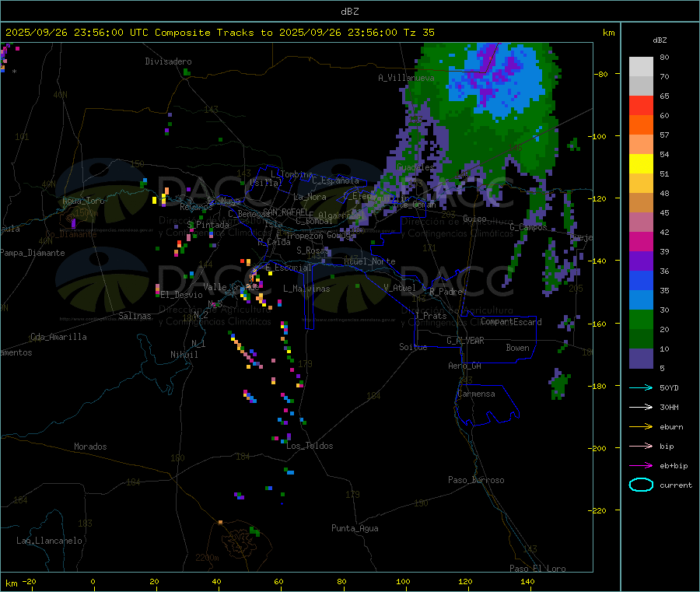The width and height of the screenshot is (700, 592).
Task: Click the 'A_Villanueva' map label
Action: [406, 78]
